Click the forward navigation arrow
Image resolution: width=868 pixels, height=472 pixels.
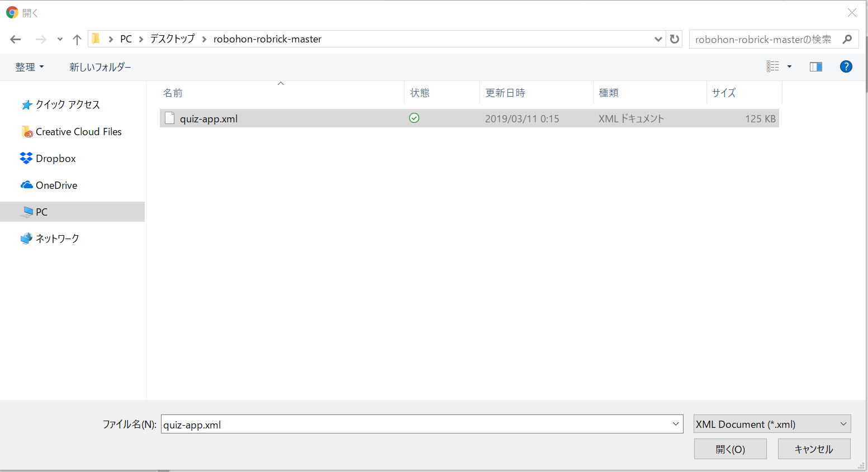(40, 39)
